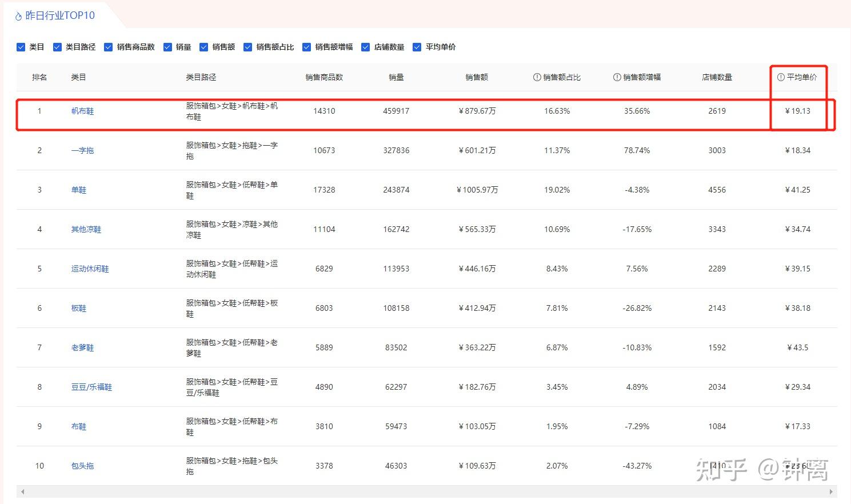
Task: Click the product count 3378 cell
Action: click(324, 466)
